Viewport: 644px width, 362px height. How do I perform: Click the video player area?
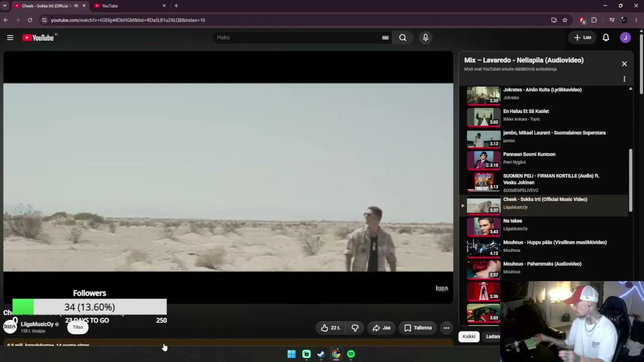point(228,177)
